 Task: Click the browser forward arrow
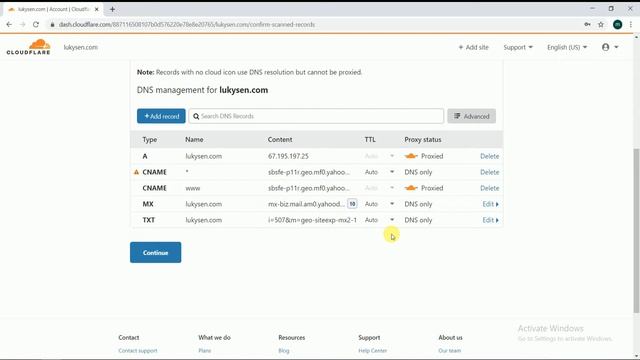tap(22, 24)
